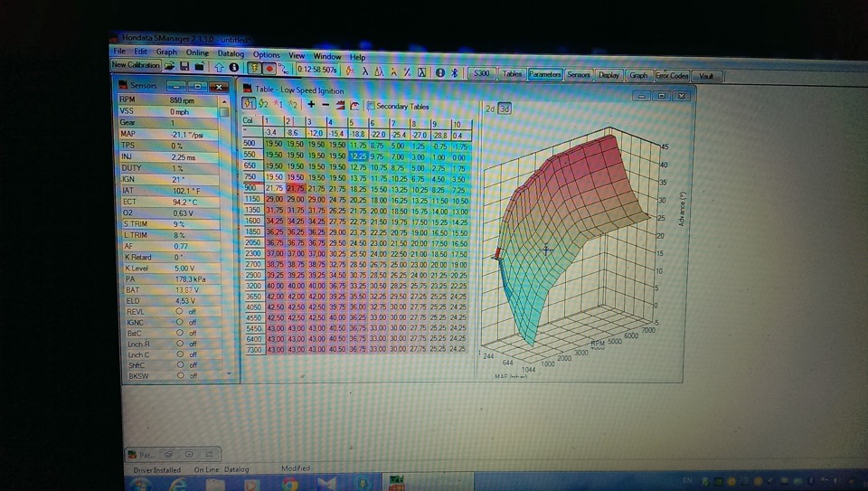This screenshot has width=868, height=491.
Task: Click the curve icon before Secondary Tables
Action: 354,106
